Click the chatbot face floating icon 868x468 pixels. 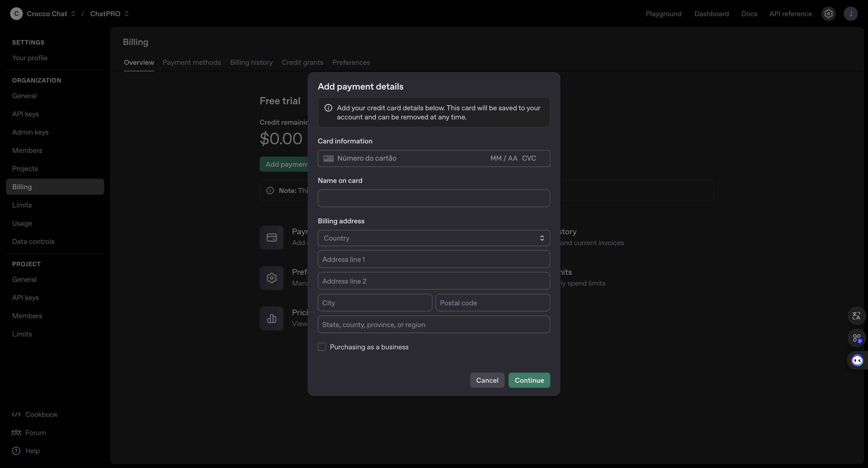(x=857, y=360)
